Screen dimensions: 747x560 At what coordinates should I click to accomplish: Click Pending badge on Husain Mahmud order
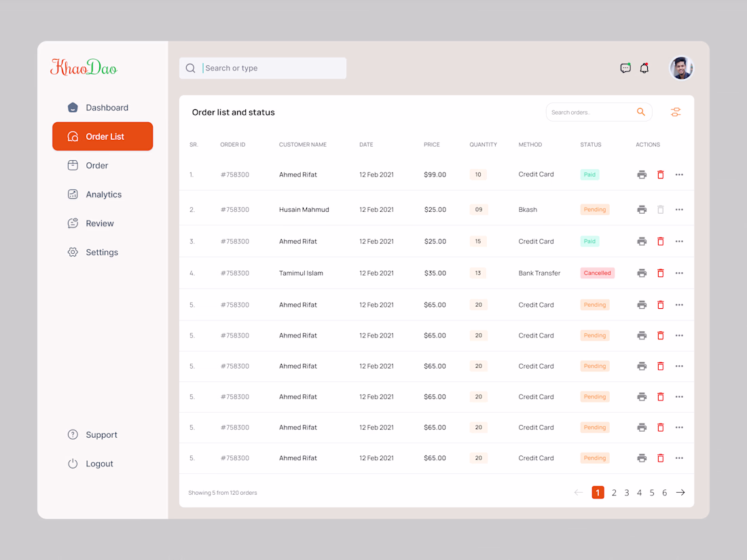(x=595, y=210)
